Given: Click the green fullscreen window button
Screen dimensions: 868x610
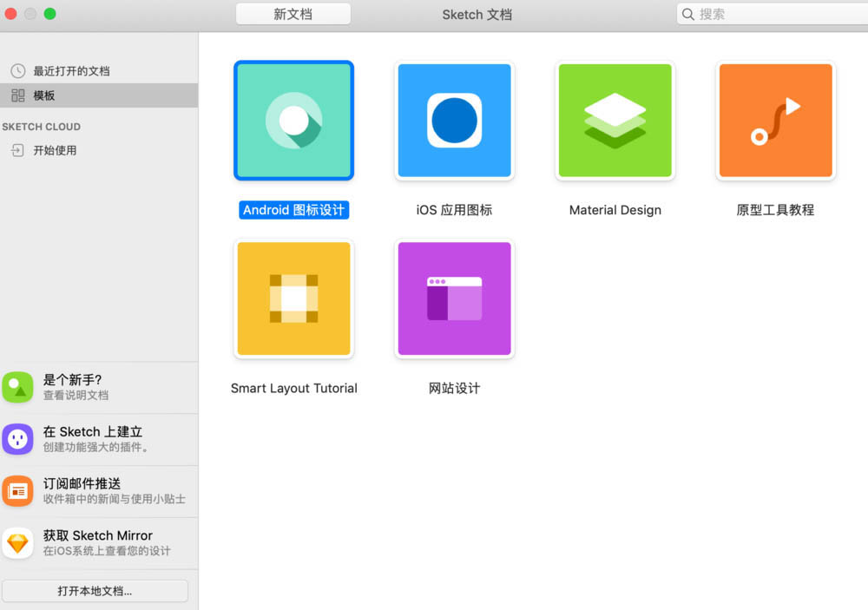Looking at the screenshot, I should (x=49, y=14).
